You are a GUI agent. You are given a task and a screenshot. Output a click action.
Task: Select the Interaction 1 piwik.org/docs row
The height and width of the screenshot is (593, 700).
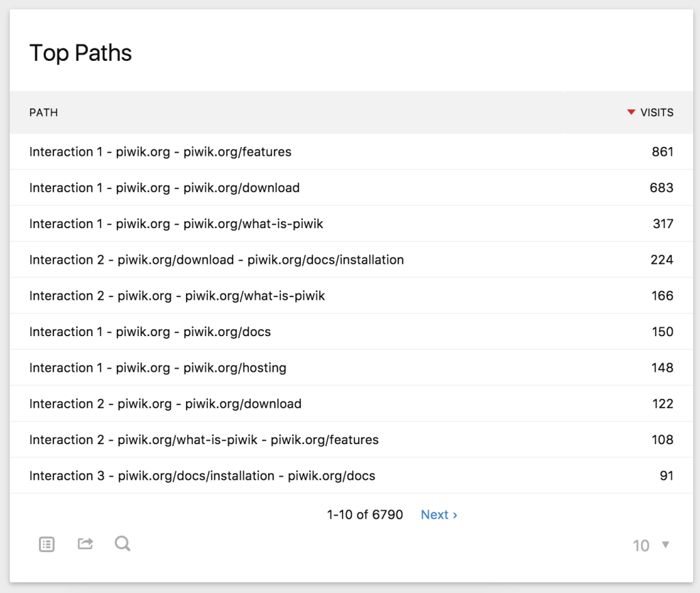(150, 332)
